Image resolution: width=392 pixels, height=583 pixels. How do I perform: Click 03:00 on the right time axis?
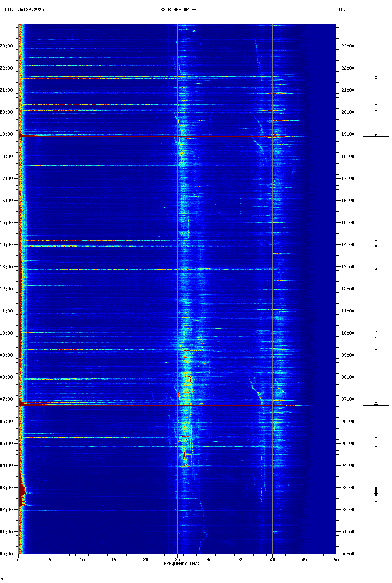[x=348, y=488]
